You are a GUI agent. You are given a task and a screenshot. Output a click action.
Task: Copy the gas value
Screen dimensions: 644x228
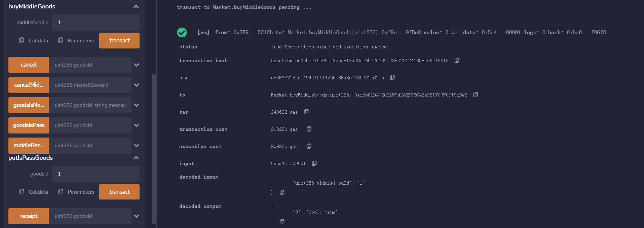coord(306,112)
